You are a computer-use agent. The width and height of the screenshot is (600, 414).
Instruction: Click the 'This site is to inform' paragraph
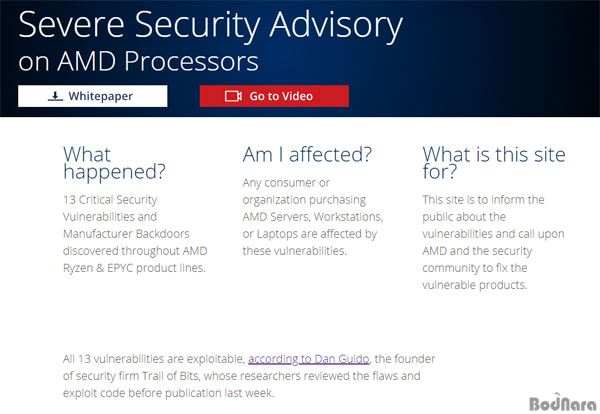[493, 242]
